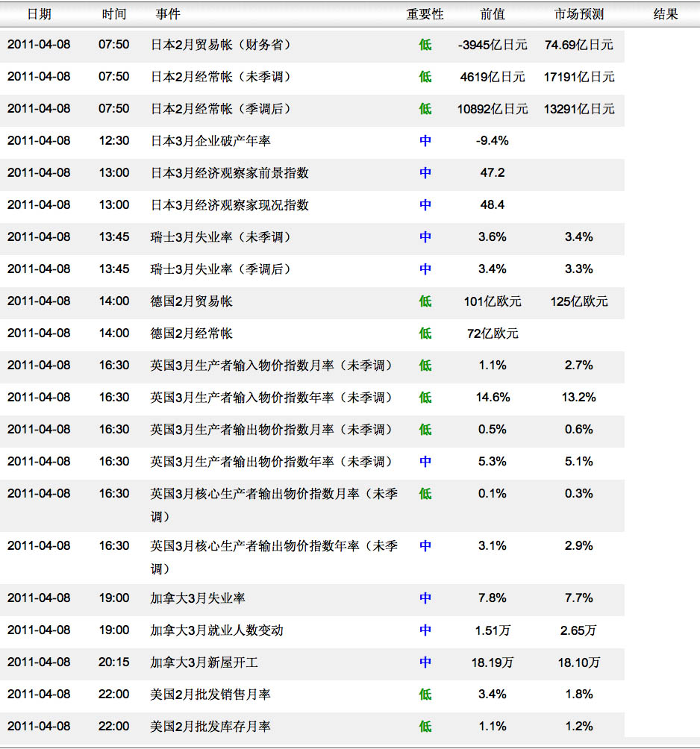This screenshot has height=749, width=700.
Task: Click the 结果 column header
Action: tap(666, 14)
